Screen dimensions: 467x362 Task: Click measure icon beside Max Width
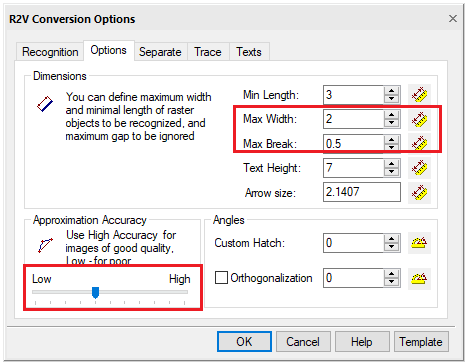[419, 119]
